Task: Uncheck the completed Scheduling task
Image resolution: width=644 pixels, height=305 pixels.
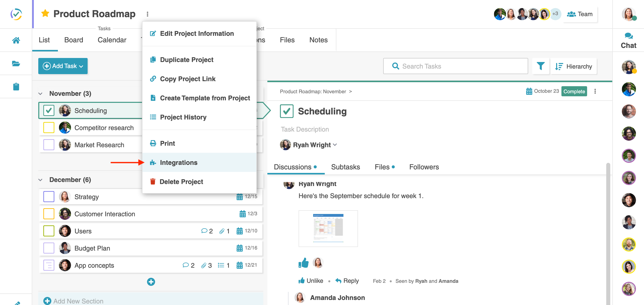Action: [49, 110]
